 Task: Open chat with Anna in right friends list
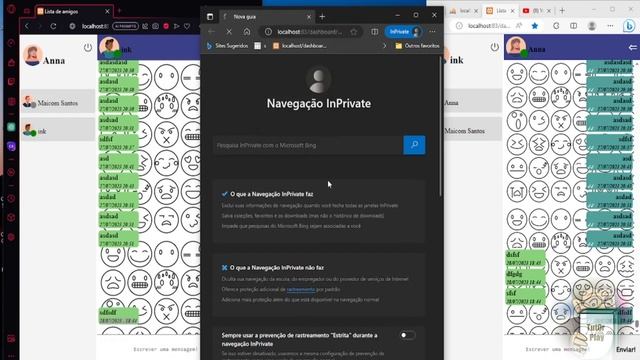(x=473, y=102)
